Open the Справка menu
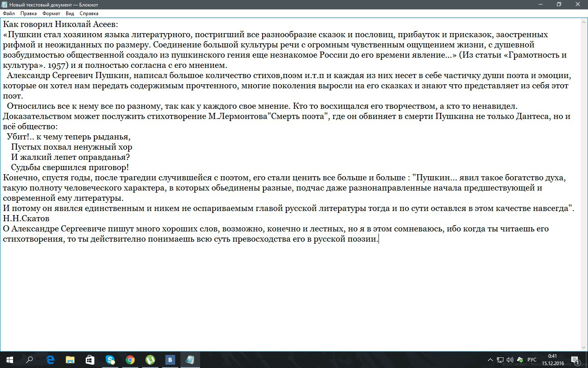The image size is (588, 368). pyautogui.click(x=89, y=13)
